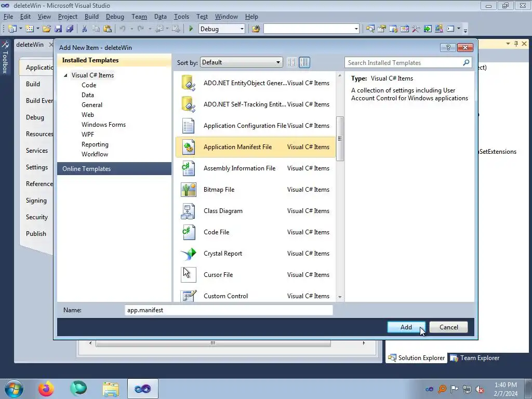Click the Class Diagram icon
Viewport: 532px width, 399px height.
[x=188, y=211]
